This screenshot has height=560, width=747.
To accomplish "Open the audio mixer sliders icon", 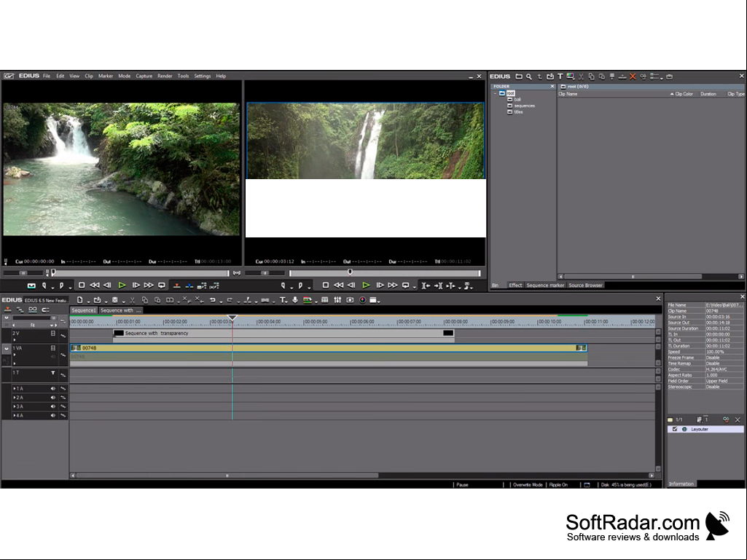I will click(337, 300).
